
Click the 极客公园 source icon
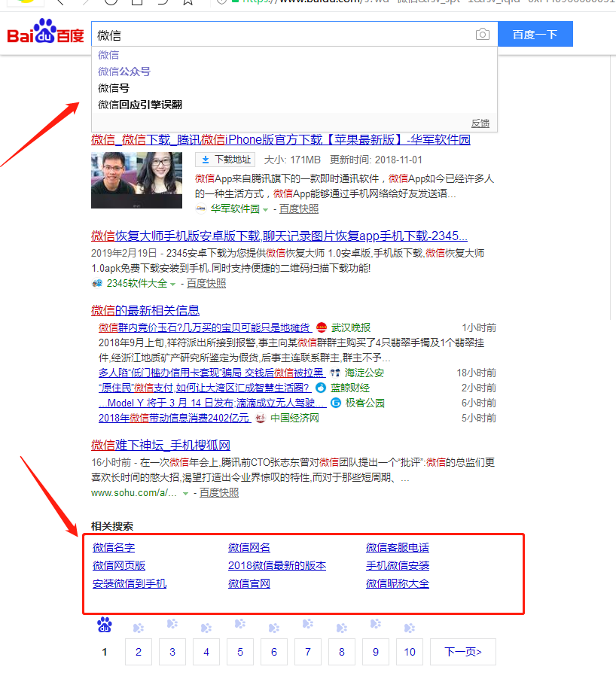point(336,403)
